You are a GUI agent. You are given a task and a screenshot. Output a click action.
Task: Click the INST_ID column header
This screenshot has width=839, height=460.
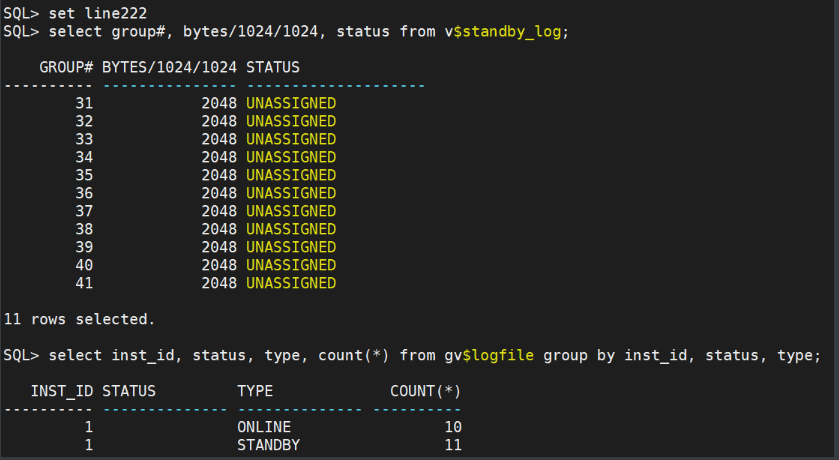pyautogui.click(x=62, y=391)
